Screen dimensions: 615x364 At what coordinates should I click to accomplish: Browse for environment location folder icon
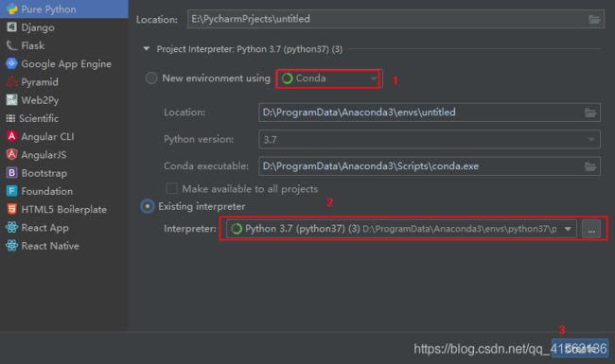pos(590,113)
